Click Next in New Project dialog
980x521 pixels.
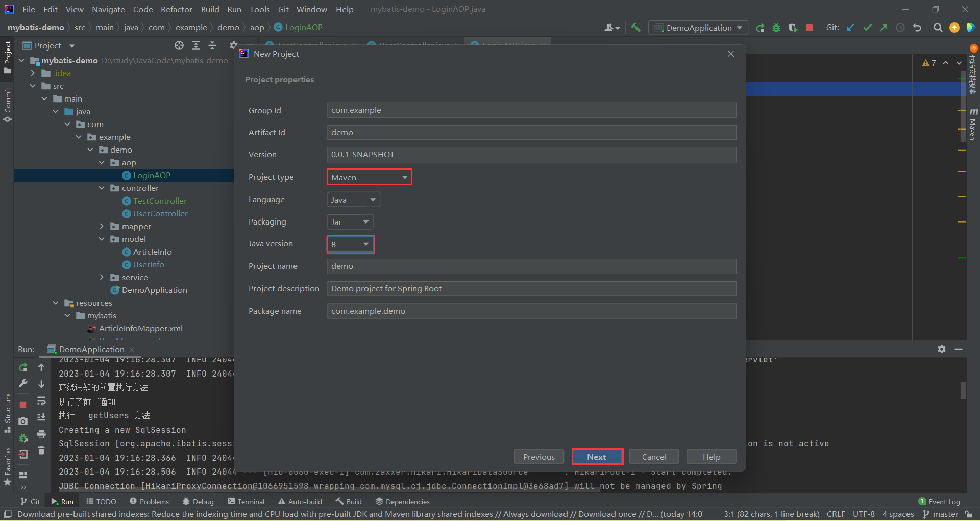(x=597, y=457)
